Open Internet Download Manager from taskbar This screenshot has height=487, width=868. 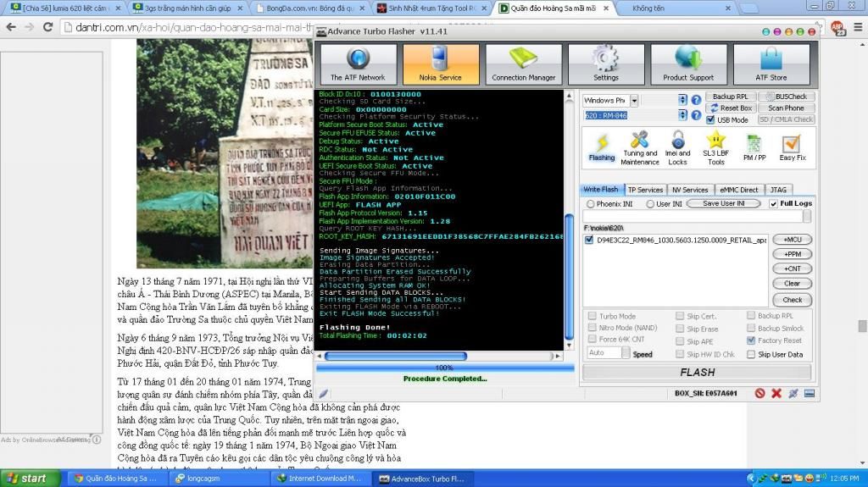tap(320, 479)
